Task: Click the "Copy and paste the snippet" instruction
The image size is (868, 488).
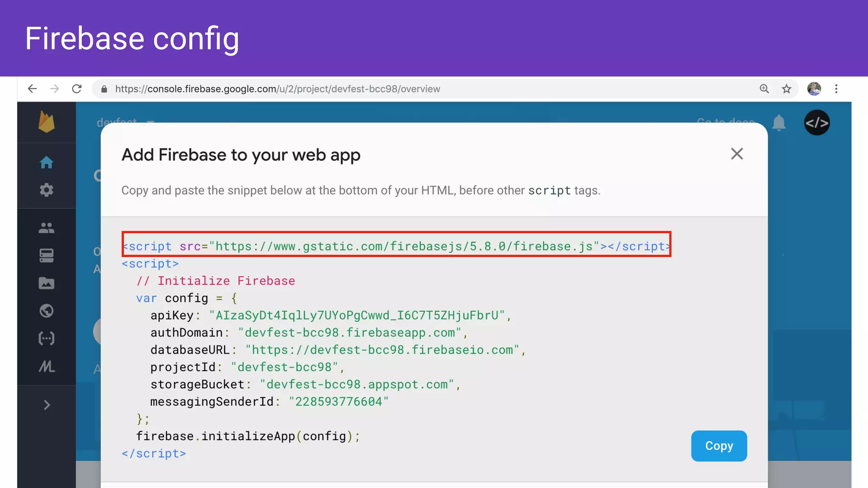Action: point(361,191)
